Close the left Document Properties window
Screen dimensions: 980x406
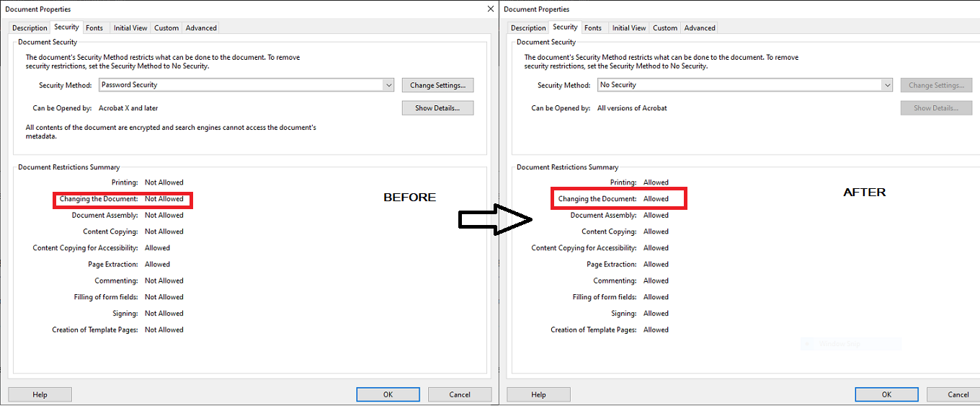(490, 9)
